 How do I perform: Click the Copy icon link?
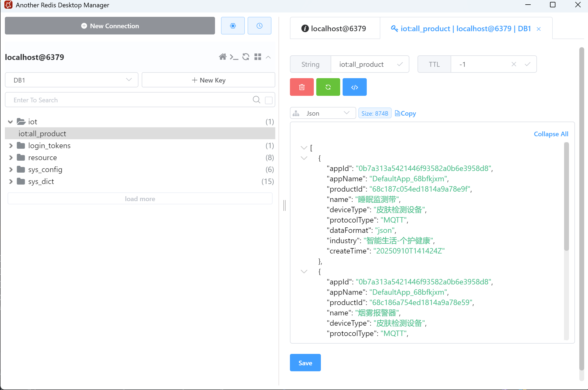pos(405,113)
